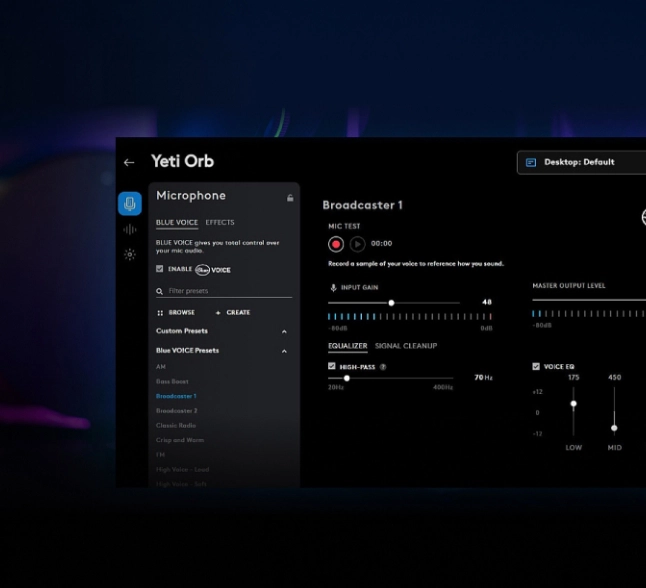Click the microphone icon beside Input Gain
Image resolution: width=646 pixels, height=588 pixels.
333,288
